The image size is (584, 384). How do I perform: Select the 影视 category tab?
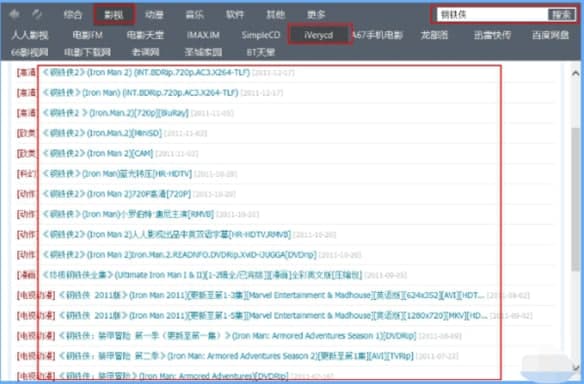click(x=114, y=15)
